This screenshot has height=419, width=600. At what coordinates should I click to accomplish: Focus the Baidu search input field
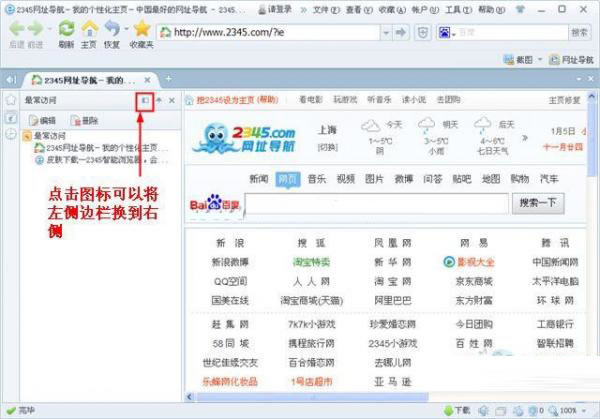(377, 203)
